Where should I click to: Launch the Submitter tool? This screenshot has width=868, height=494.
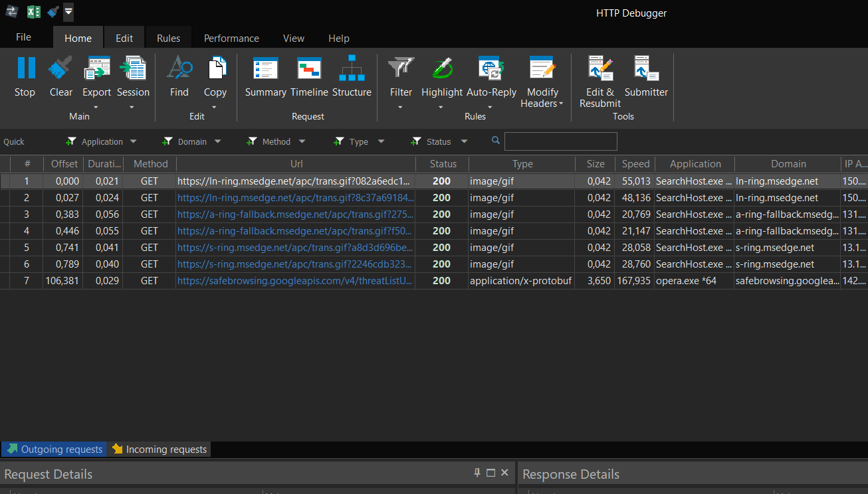[x=646, y=69]
